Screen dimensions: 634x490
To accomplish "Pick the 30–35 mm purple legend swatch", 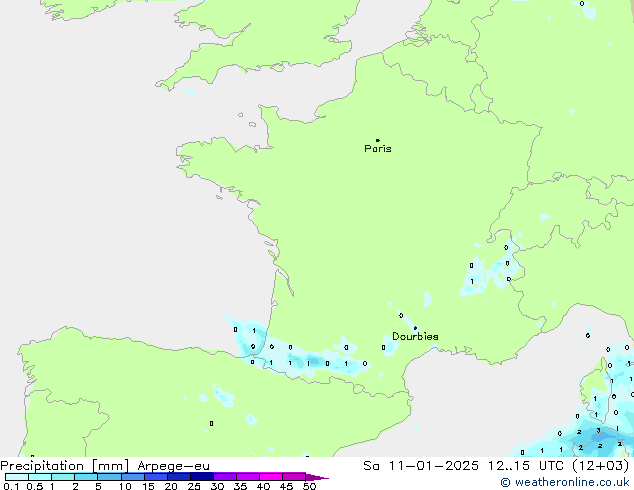I will [225, 477].
